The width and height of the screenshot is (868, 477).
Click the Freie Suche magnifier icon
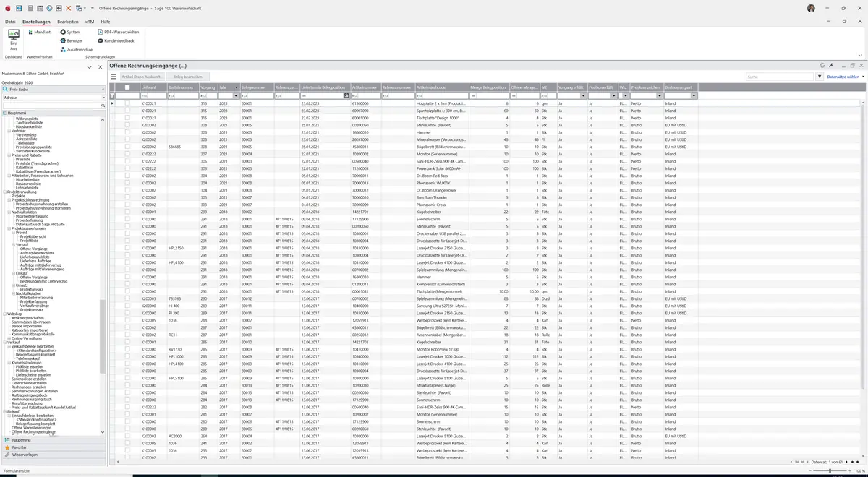[x=5, y=89]
